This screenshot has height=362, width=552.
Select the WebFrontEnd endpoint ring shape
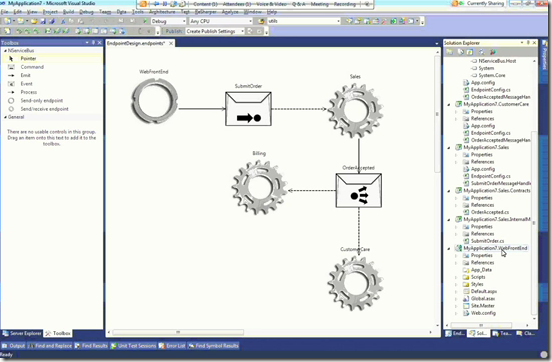click(x=154, y=101)
